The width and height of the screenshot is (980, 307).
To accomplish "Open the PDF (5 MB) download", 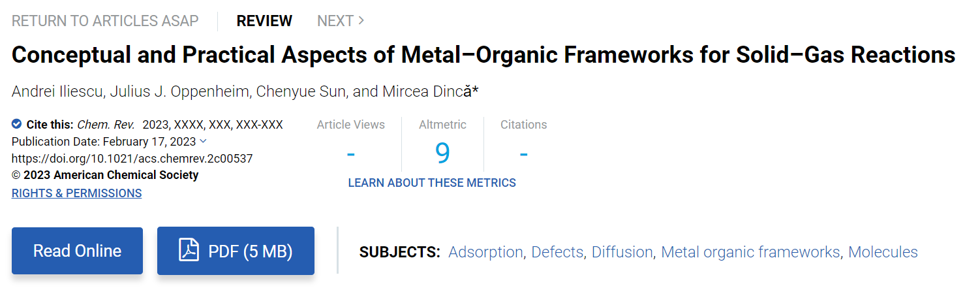I will click(236, 251).
